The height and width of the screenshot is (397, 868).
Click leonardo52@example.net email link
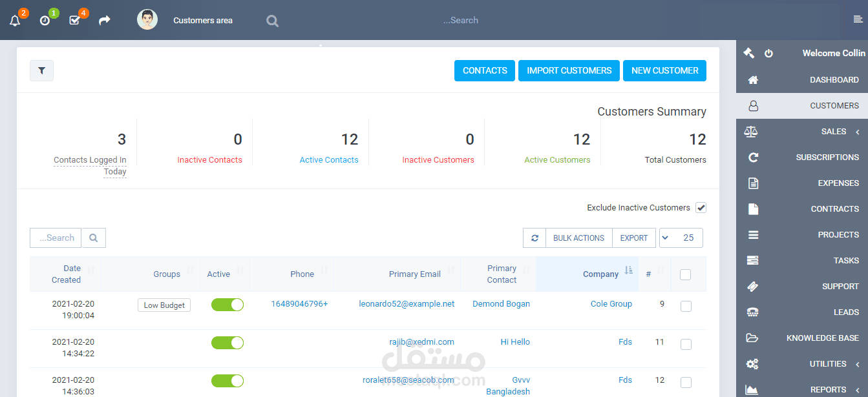(x=407, y=304)
